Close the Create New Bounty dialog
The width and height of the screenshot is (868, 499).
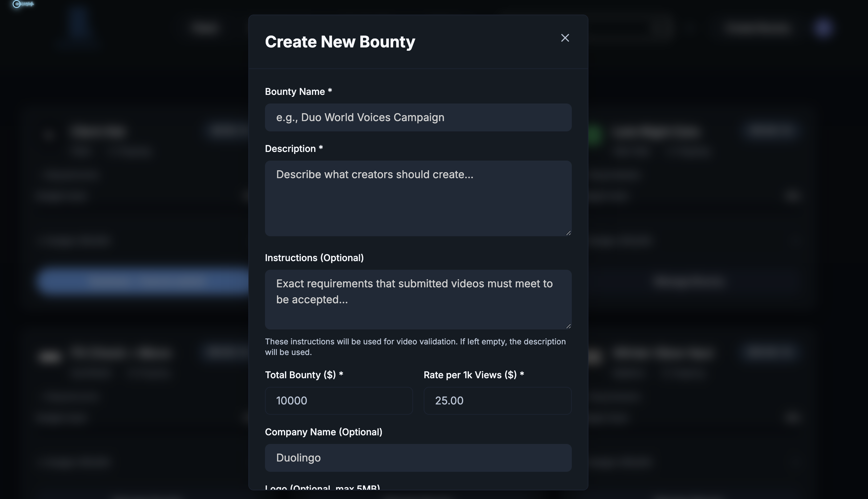(565, 38)
